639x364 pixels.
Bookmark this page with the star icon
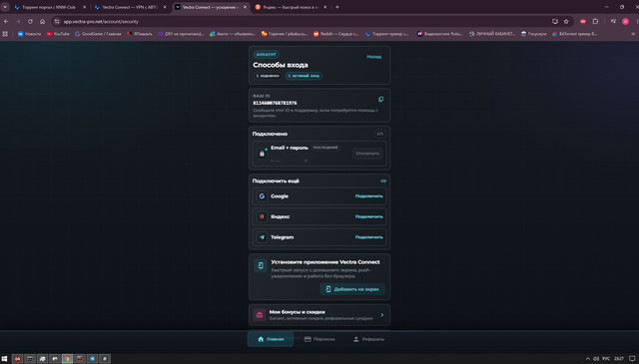pos(566,22)
